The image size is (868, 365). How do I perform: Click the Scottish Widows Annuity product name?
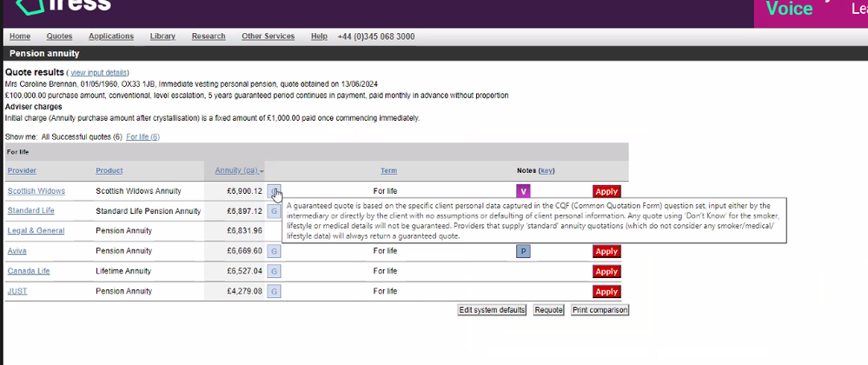pyautogui.click(x=138, y=191)
